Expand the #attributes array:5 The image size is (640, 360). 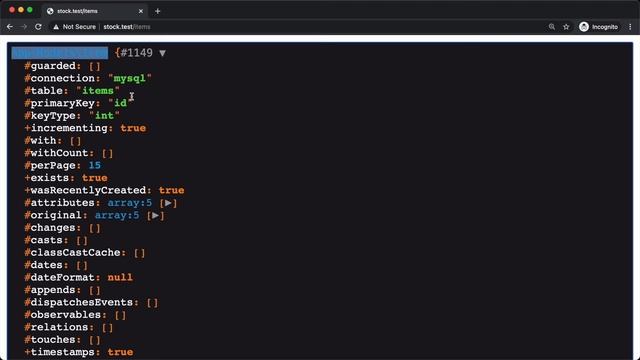[168, 203]
